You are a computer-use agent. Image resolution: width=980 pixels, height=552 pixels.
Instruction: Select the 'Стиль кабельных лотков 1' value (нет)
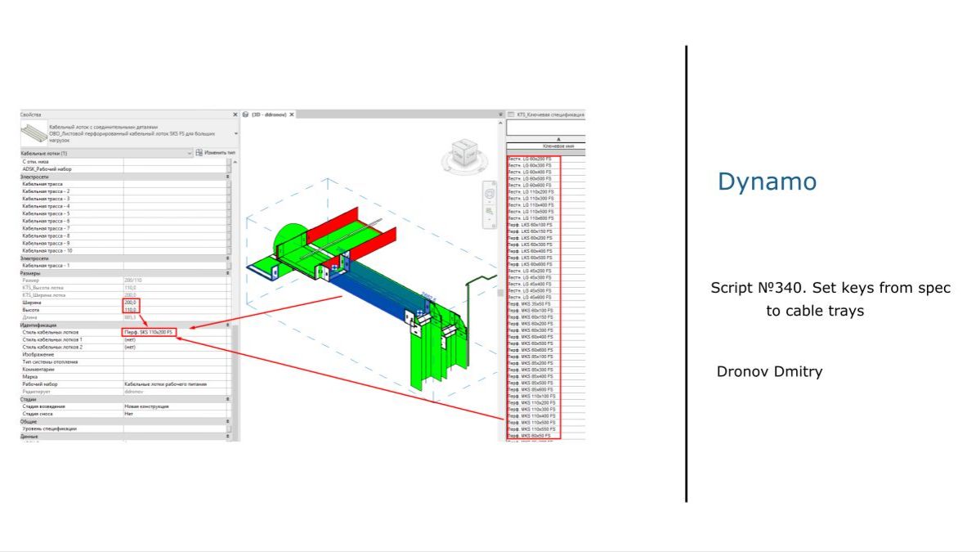(x=177, y=339)
